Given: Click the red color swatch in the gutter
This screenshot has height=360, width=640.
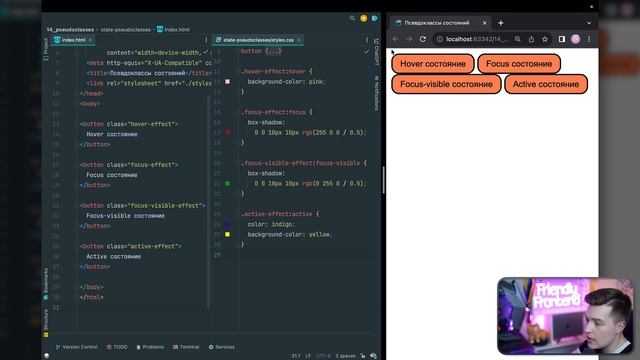Looking at the screenshot, I should (x=228, y=133).
